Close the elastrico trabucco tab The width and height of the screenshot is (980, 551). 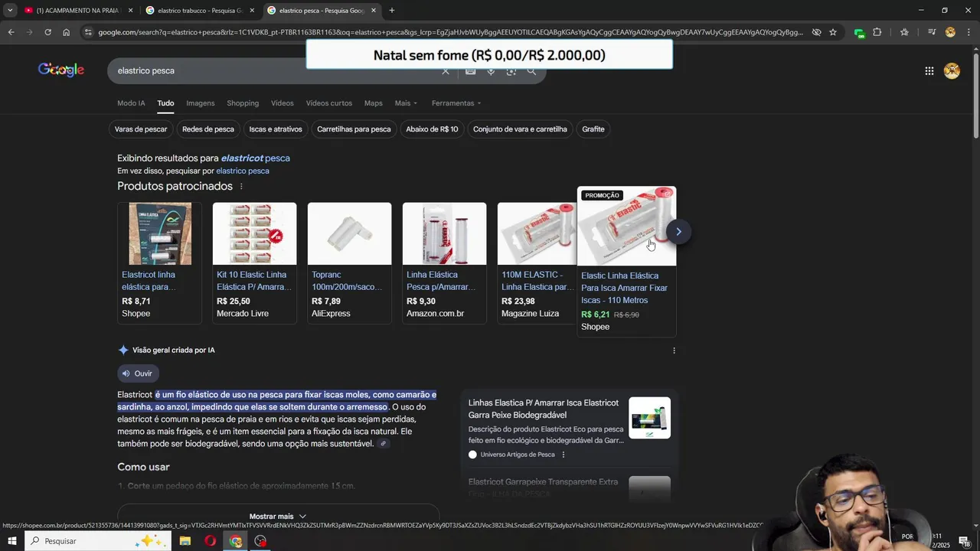252,11
